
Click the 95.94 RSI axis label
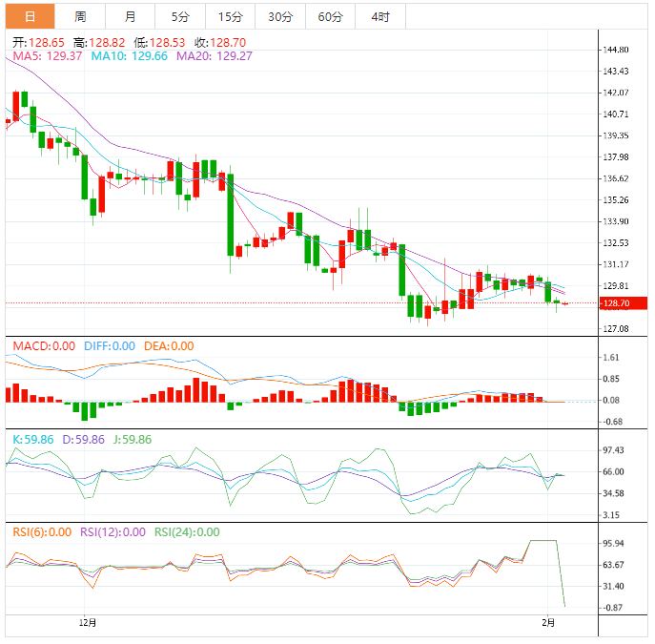click(613, 543)
